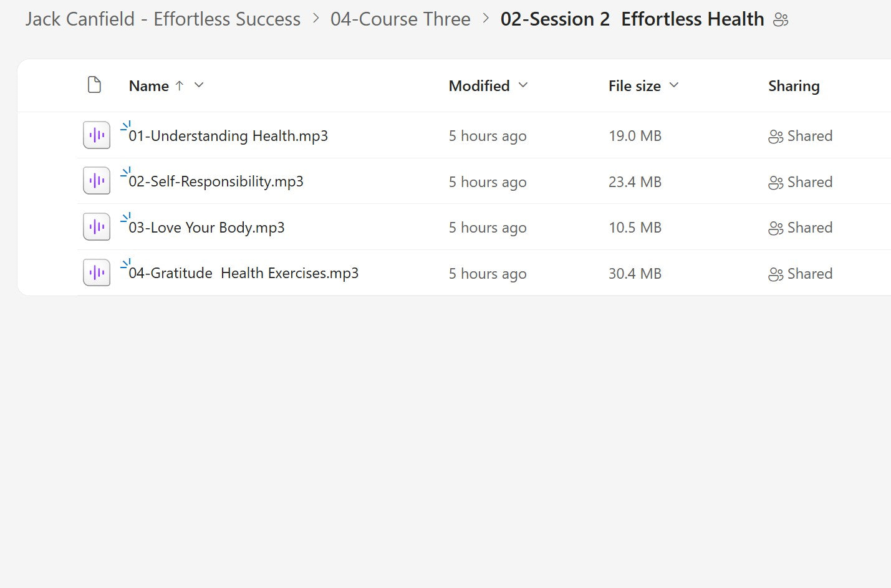Click the file type column header icon
This screenshot has width=891, height=588.
pos(94,85)
